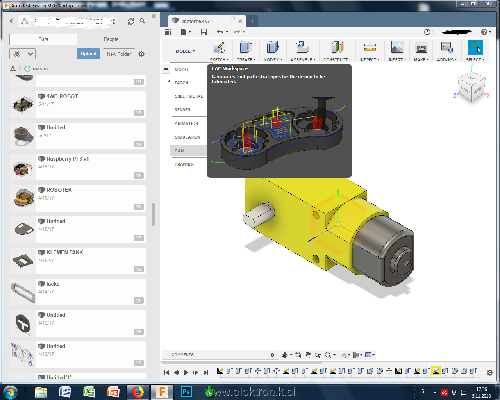Select the Data tab
500x400 pixels.
coord(43,39)
